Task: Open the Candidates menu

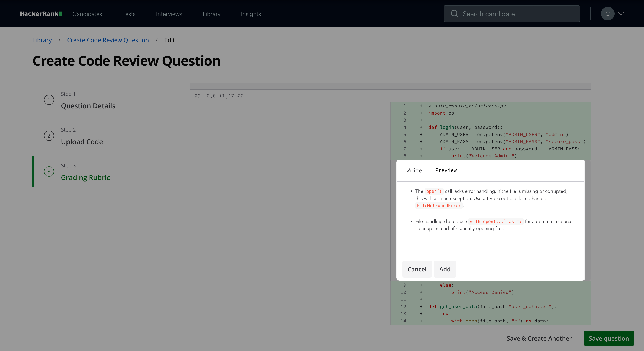Action: pos(87,14)
